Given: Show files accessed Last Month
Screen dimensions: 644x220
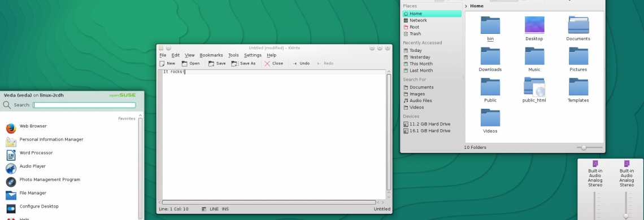Looking at the screenshot, I should click(x=432, y=71).
